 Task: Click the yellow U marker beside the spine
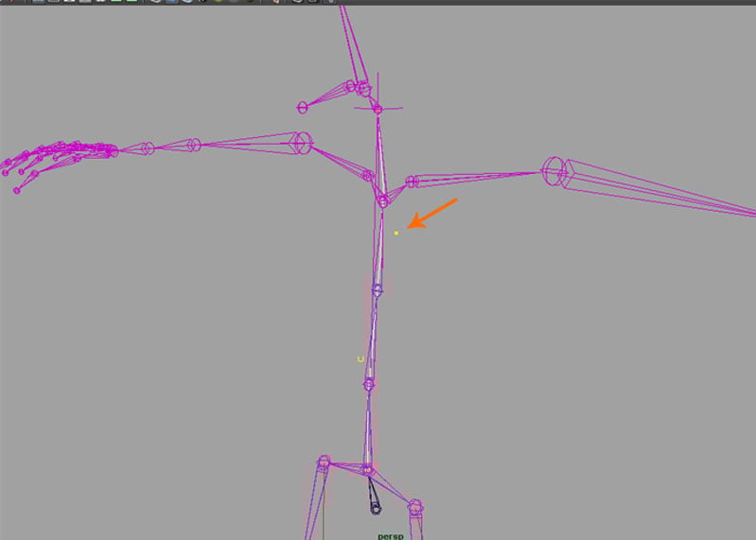pos(360,358)
